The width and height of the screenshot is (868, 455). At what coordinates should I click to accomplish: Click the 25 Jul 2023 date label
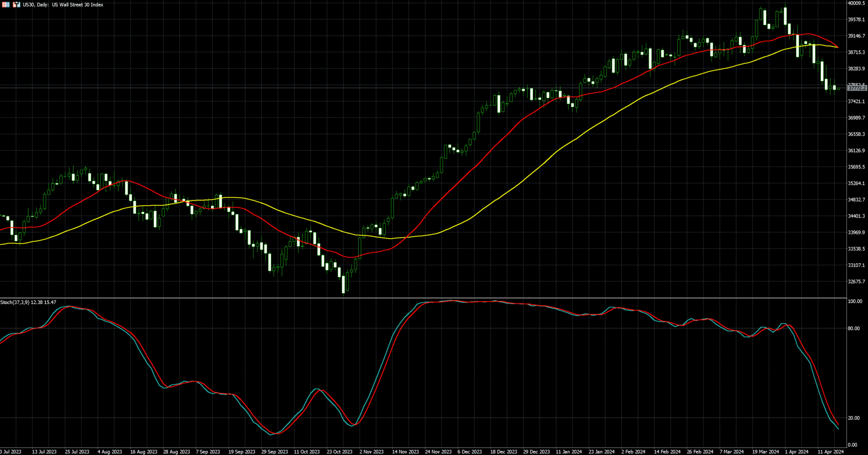(77, 452)
